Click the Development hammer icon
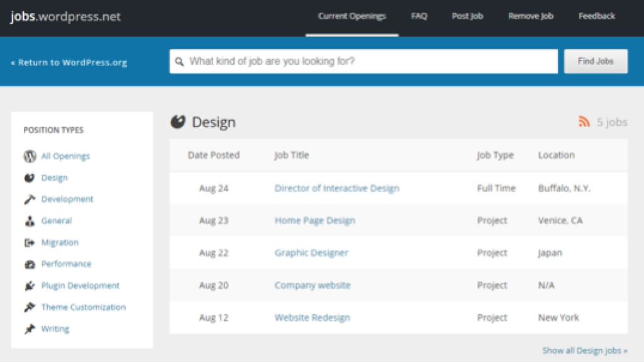644x362 pixels. [x=30, y=200]
